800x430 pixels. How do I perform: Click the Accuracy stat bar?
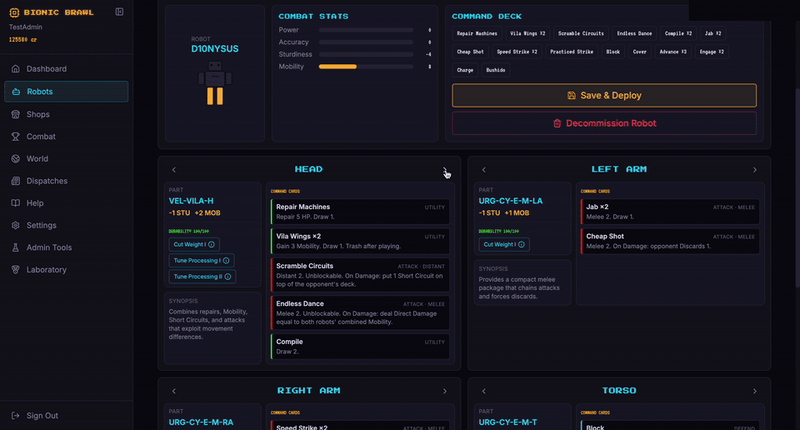click(x=366, y=42)
